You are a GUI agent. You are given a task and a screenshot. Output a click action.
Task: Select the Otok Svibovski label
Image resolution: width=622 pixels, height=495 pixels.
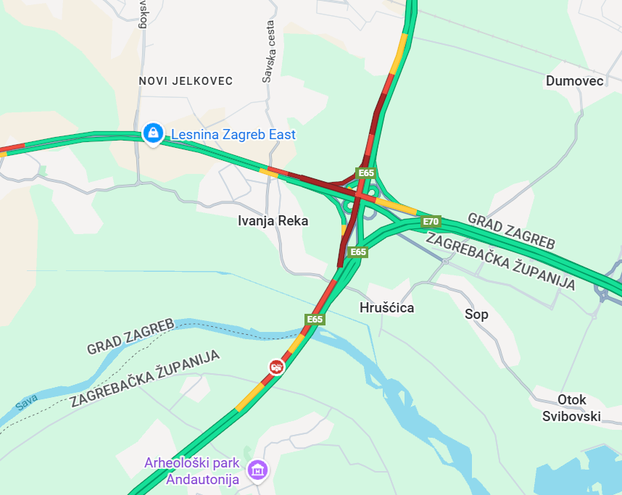[571, 408]
